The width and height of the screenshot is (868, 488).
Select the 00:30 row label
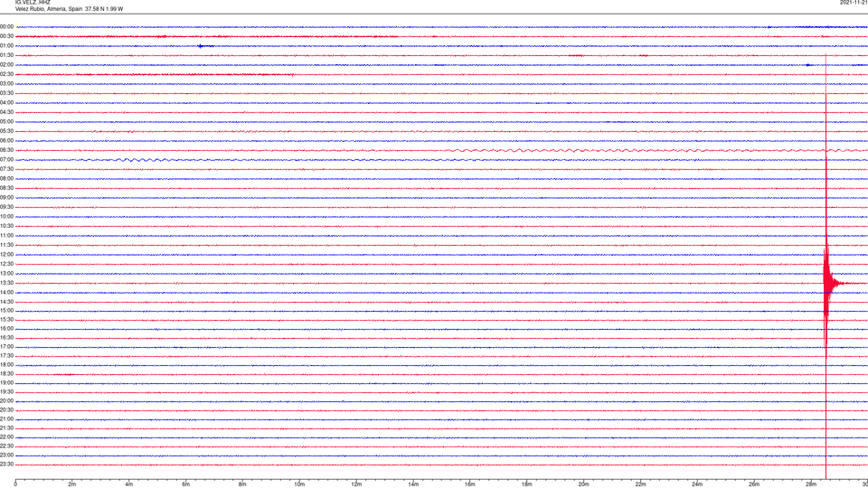pyautogui.click(x=6, y=36)
